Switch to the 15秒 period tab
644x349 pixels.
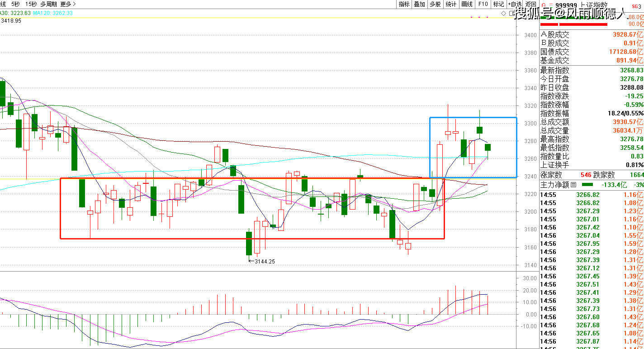[32, 4]
